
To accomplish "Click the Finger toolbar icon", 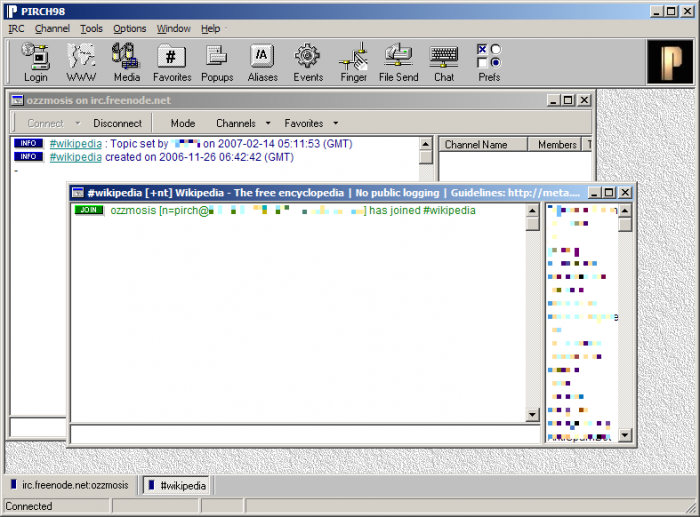I will click(x=354, y=57).
